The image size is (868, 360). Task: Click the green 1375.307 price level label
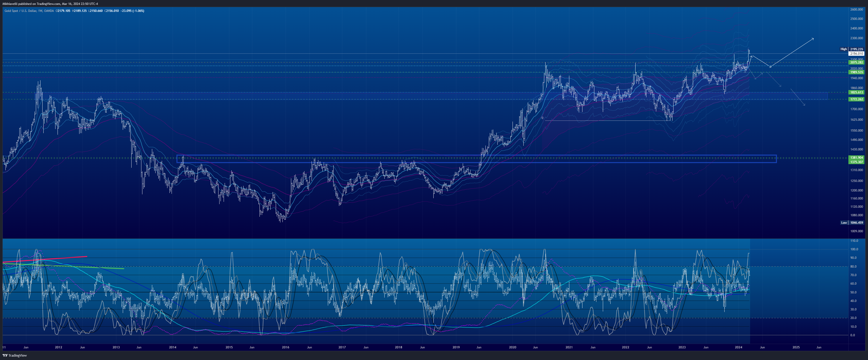(x=856, y=162)
